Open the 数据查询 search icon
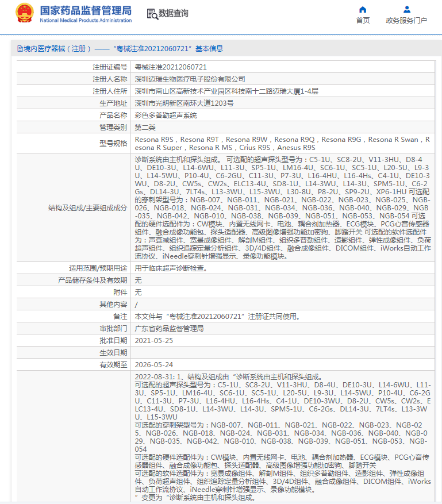The width and height of the screenshot is (442, 504). (152, 14)
